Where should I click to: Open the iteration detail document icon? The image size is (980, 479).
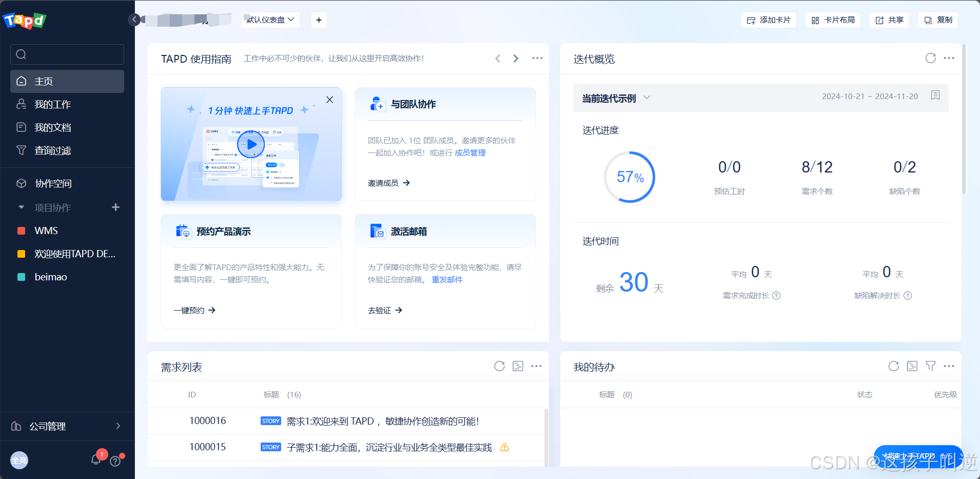pos(935,95)
